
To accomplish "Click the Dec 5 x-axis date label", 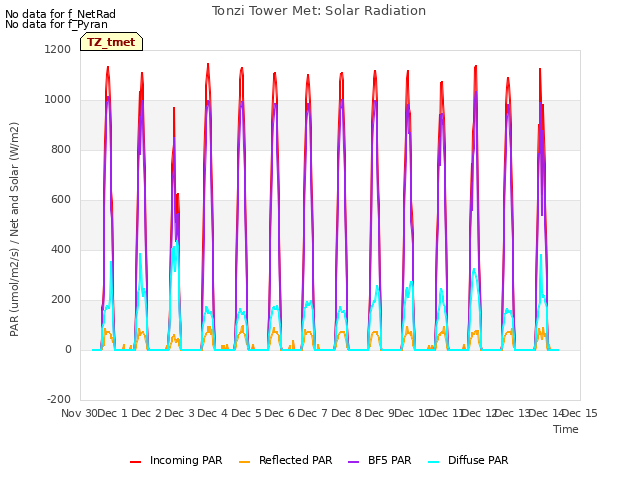I will [x=247, y=413].
